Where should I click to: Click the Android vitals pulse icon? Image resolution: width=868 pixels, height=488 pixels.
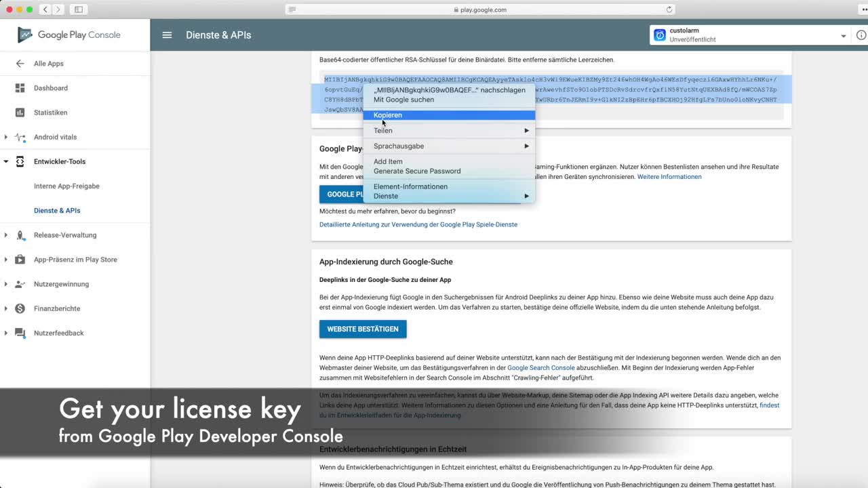point(20,137)
